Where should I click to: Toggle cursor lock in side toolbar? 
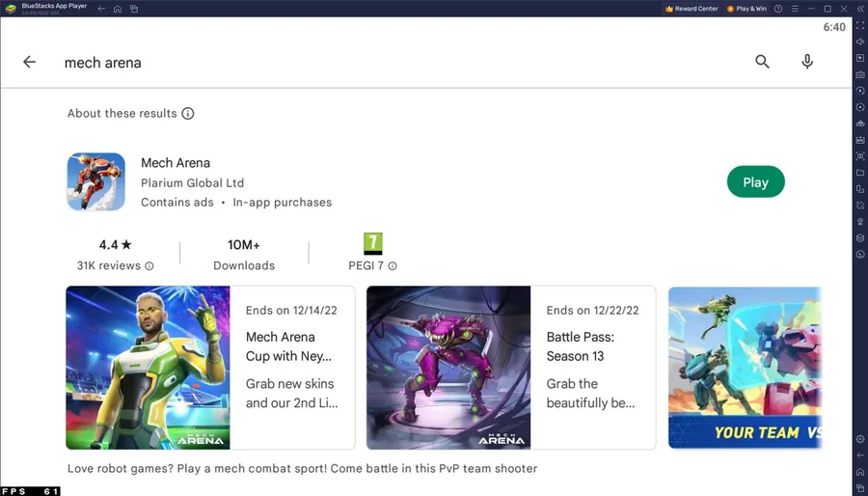pyautogui.click(x=860, y=58)
